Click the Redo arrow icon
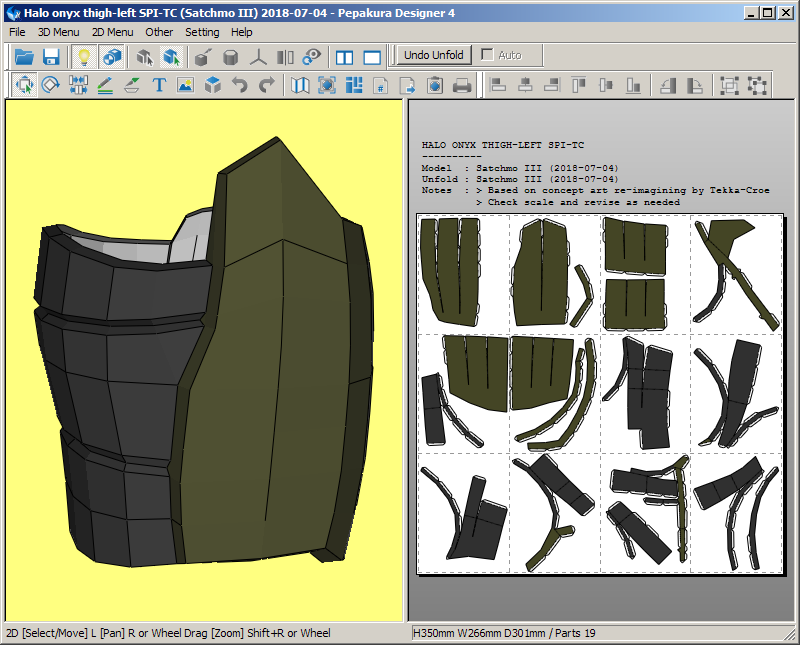This screenshot has width=800, height=645. coord(266,85)
